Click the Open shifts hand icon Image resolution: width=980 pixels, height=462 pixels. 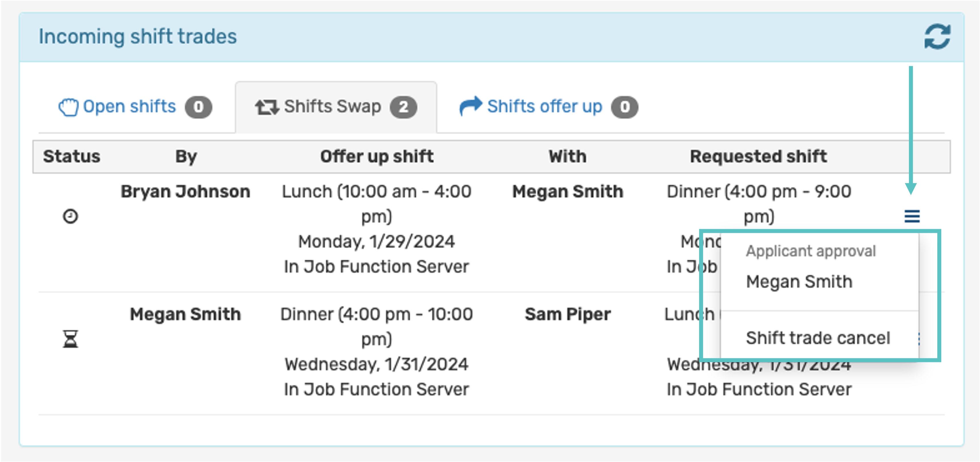tap(68, 107)
